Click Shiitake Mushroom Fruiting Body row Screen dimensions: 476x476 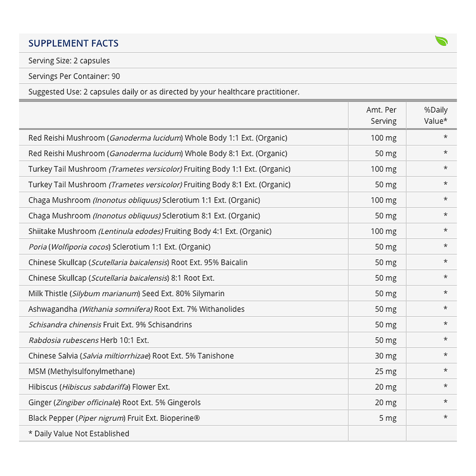pyautogui.click(x=238, y=231)
